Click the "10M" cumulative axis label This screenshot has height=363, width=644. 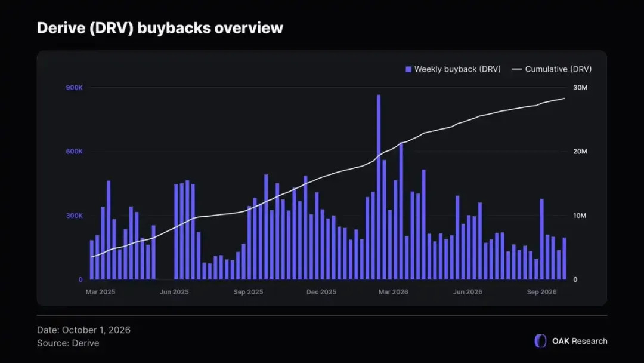[x=580, y=216]
